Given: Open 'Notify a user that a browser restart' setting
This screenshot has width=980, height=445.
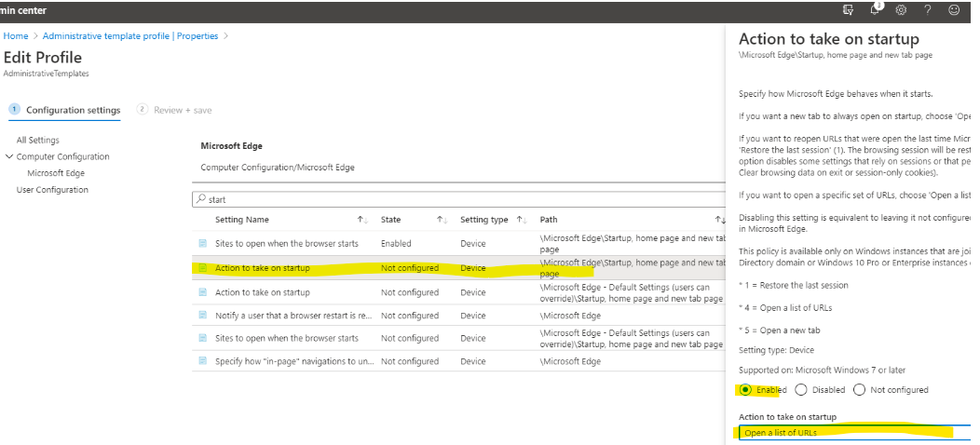Looking at the screenshot, I should [295, 316].
